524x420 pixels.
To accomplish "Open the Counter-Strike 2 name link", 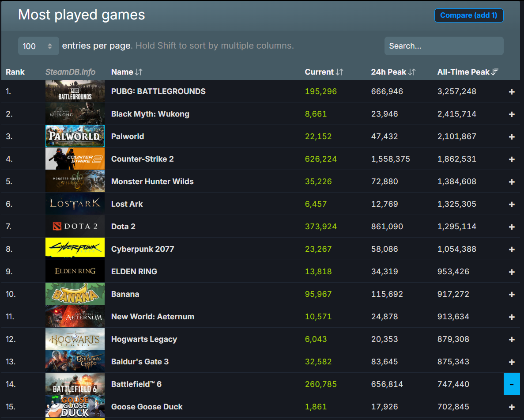I will [x=142, y=159].
